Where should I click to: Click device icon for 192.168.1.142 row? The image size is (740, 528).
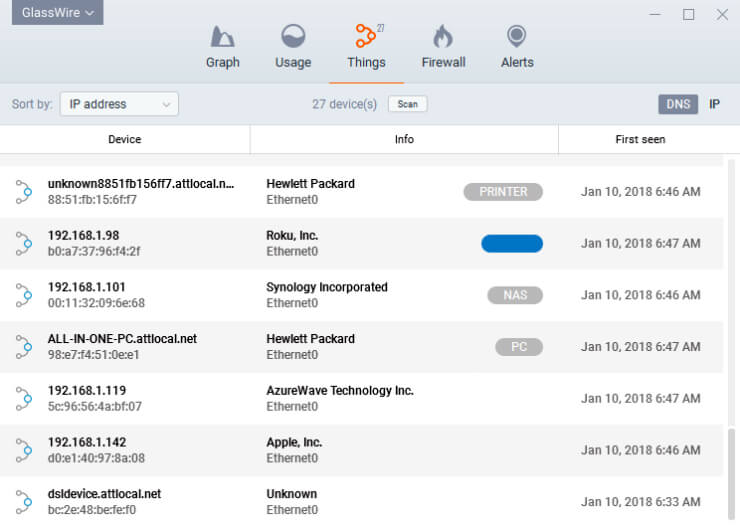(24, 450)
